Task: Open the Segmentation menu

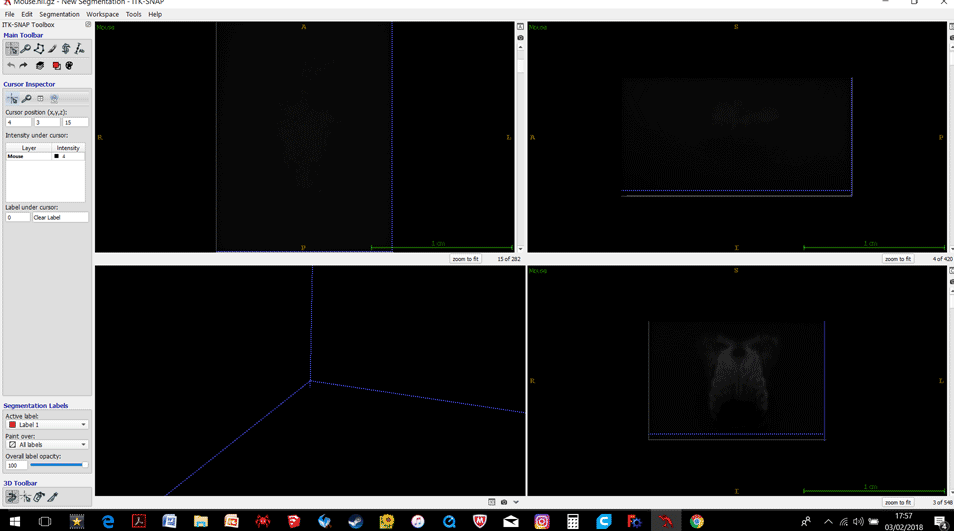Action: tap(59, 14)
